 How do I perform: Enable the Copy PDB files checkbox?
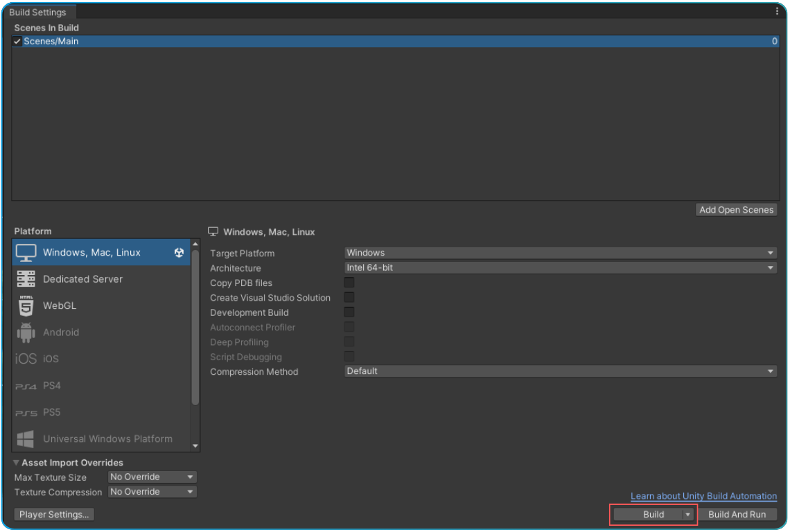(349, 283)
